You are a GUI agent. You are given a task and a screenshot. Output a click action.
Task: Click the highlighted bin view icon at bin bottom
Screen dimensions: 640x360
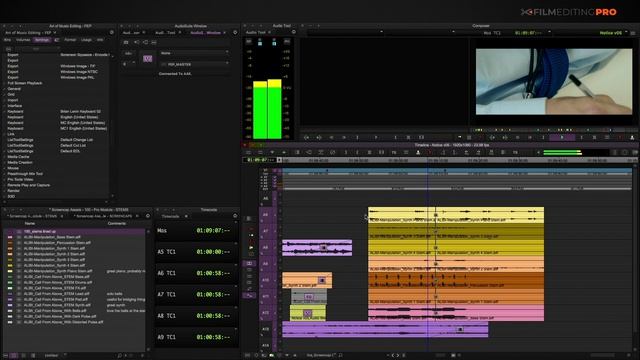tap(13, 356)
